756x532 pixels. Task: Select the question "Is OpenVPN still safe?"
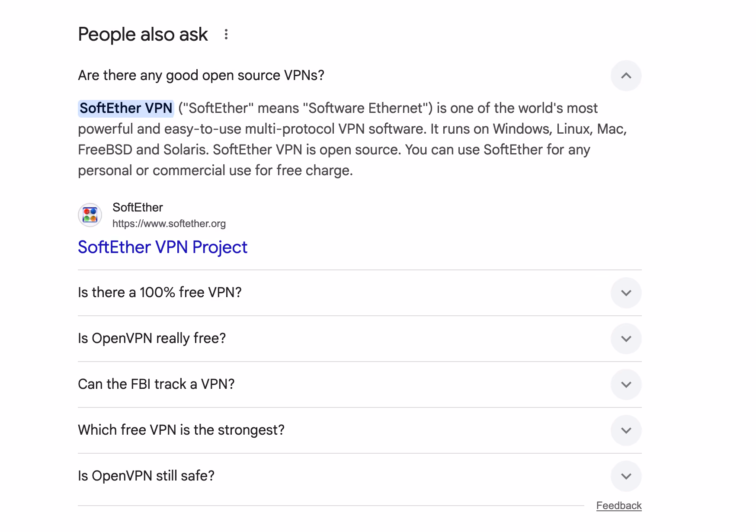click(x=146, y=476)
